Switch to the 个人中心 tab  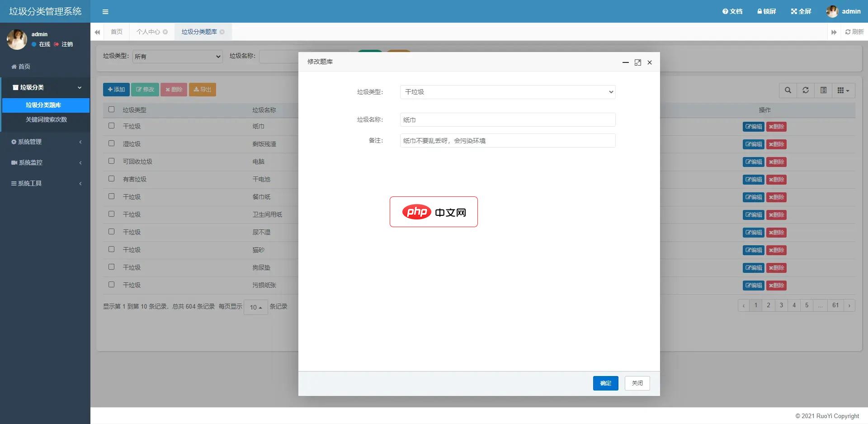coord(148,32)
